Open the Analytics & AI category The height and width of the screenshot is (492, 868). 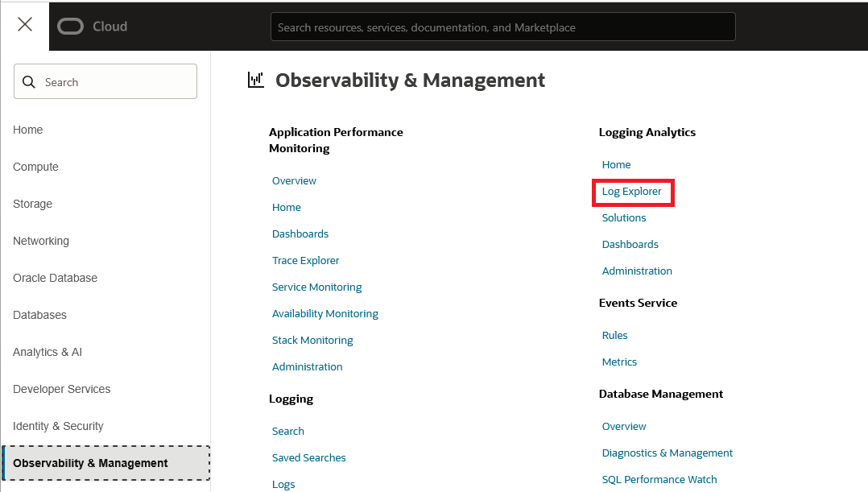point(48,352)
